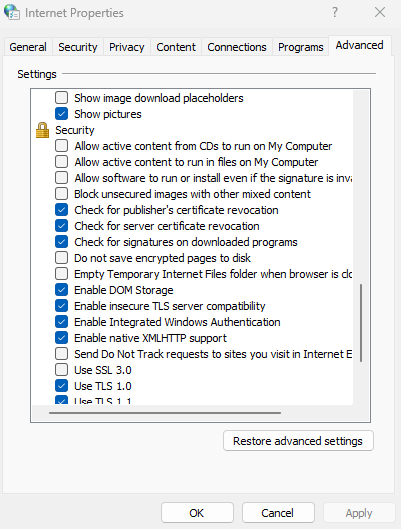Uncheck Check for server certificate revocation
The height and width of the screenshot is (529, 401).
click(61, 226)
